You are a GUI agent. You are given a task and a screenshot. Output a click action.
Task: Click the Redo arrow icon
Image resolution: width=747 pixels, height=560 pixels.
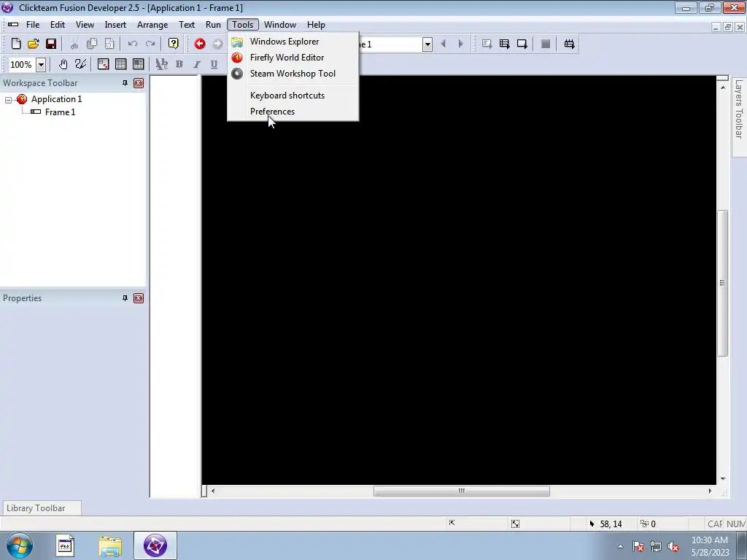pyautogui.click(x=150, y=44)
